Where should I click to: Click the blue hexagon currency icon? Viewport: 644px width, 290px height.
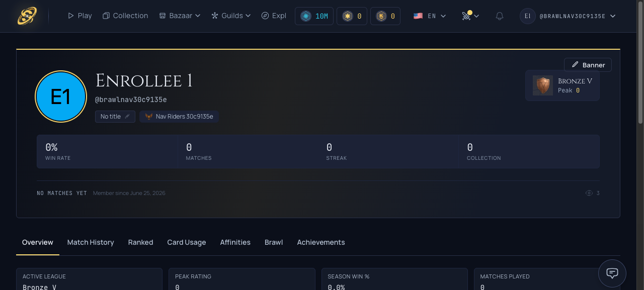pyautogui.click(x=306, y=16)
